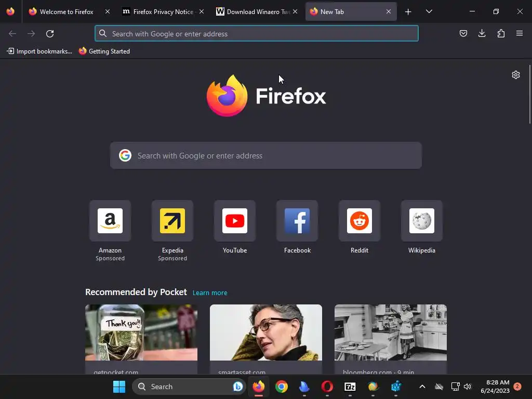Expand the list all tabs dropdown
The image size is (532, 399).
(429, 11)
